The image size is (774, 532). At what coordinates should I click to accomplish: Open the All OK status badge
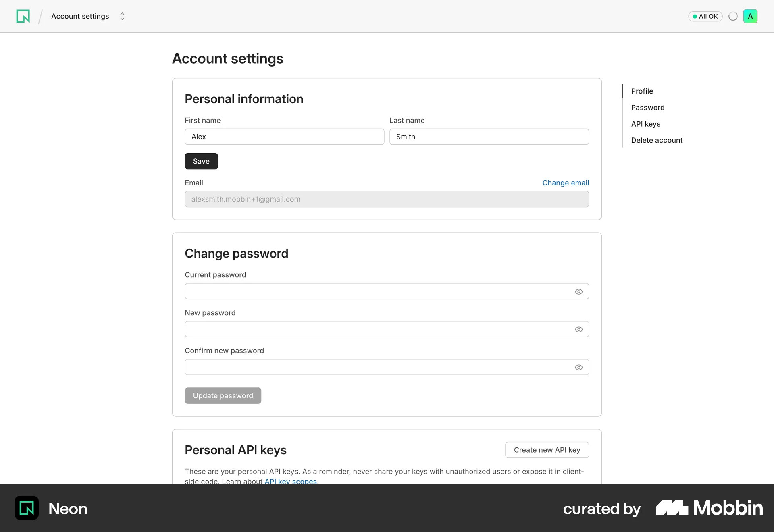pos(705,16)
